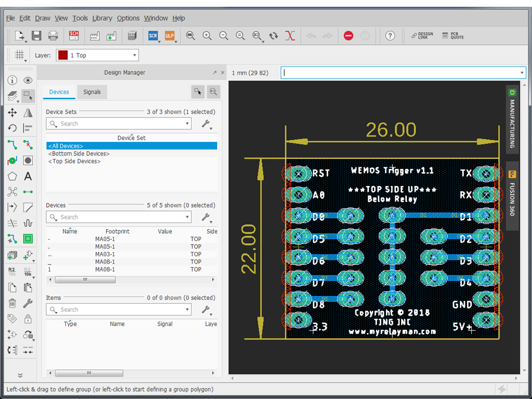Select the Meander wave tool
The image size is (532, 399).
(28, 223)
